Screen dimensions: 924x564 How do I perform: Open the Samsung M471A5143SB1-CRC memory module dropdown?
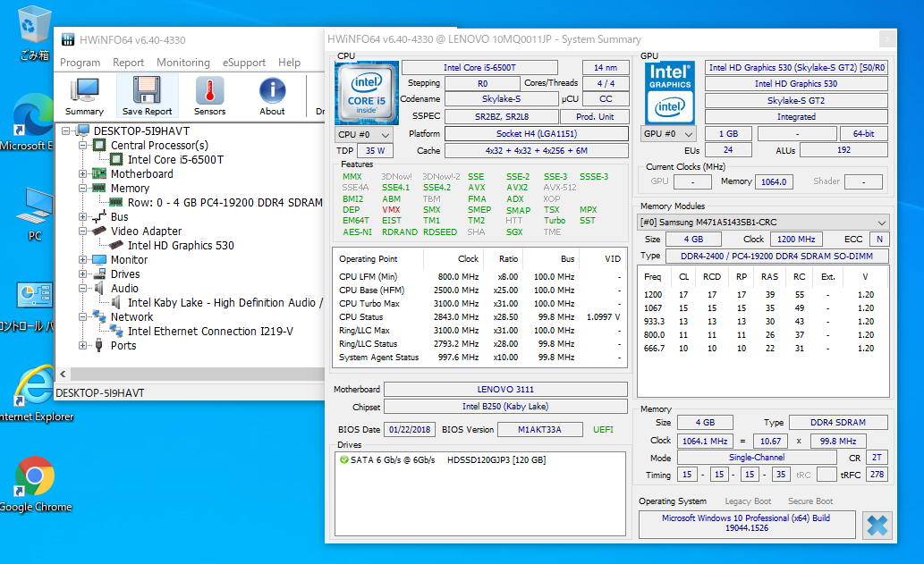click(x=764, y=222)
